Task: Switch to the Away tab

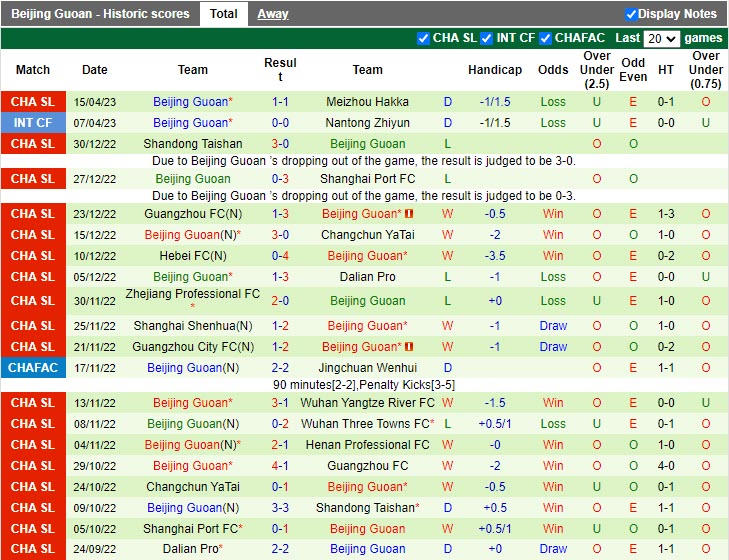Action: tap(272, 14)
